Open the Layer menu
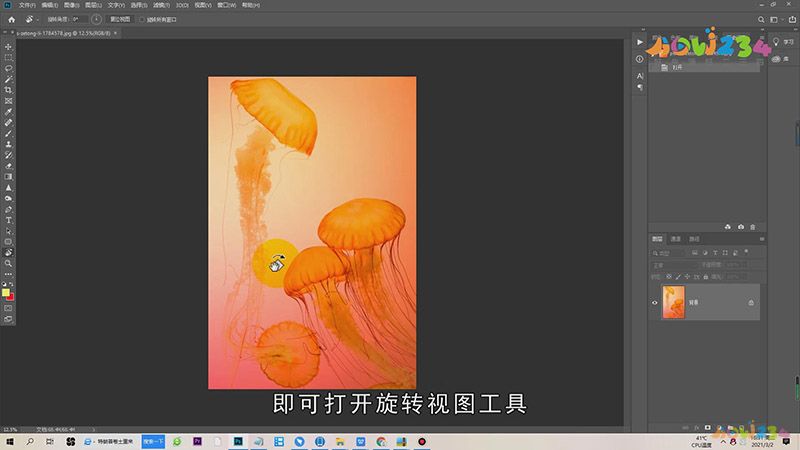This screenshot has height=450, width=800. (93, 5)
